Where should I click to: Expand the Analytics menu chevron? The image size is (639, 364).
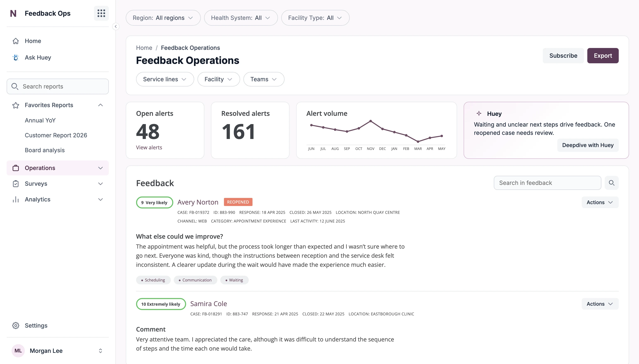click(x=101, y=200)
